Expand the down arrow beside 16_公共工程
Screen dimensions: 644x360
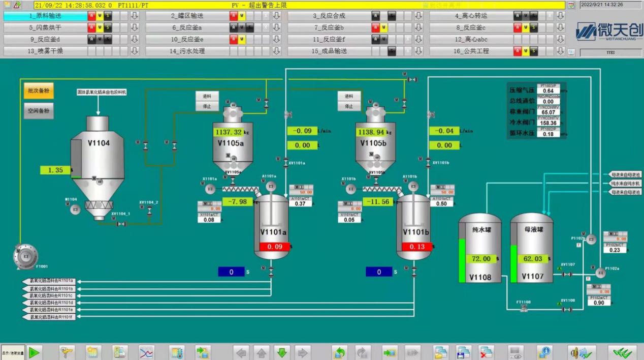560,51
